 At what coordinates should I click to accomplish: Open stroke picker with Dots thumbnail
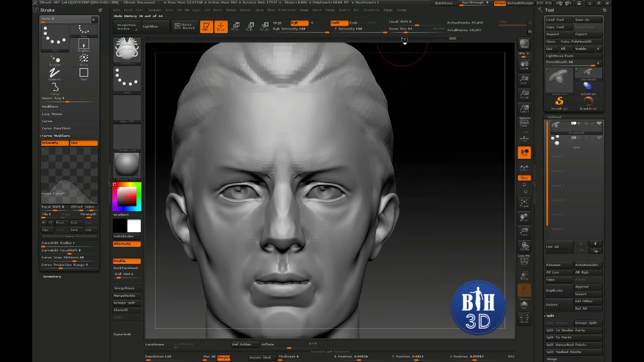127,79
